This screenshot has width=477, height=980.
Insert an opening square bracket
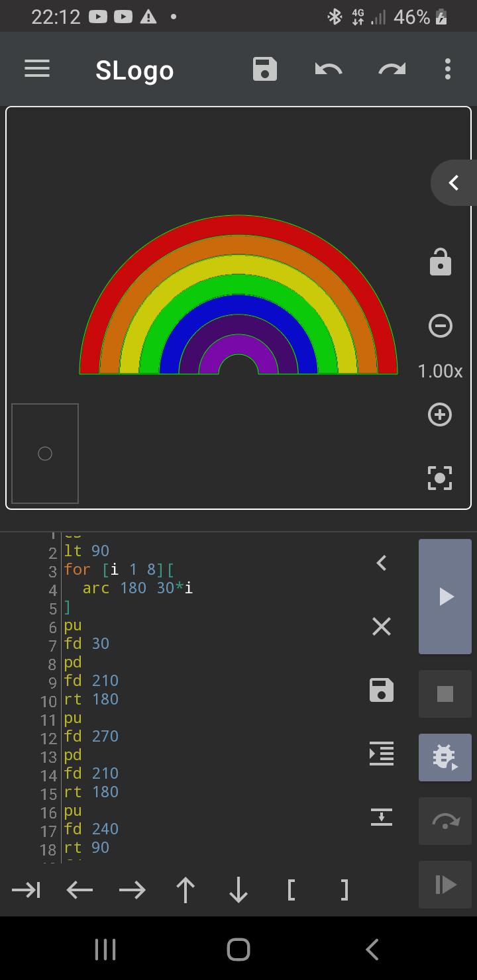coord(291,890)
